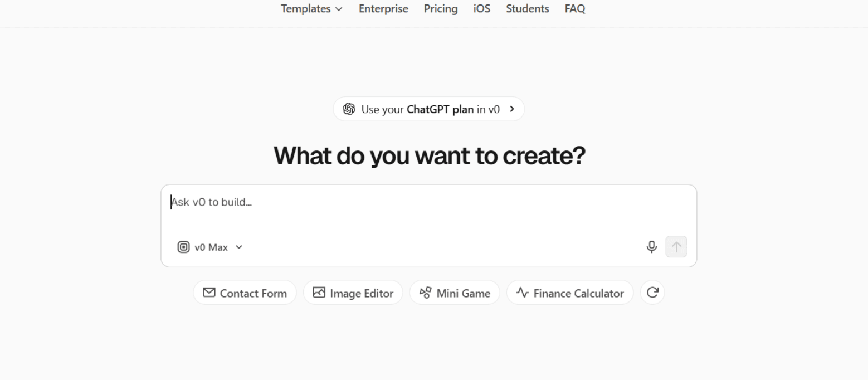
Task: Expand the v0 Max model selector
Action: click(x=210, y=247)
